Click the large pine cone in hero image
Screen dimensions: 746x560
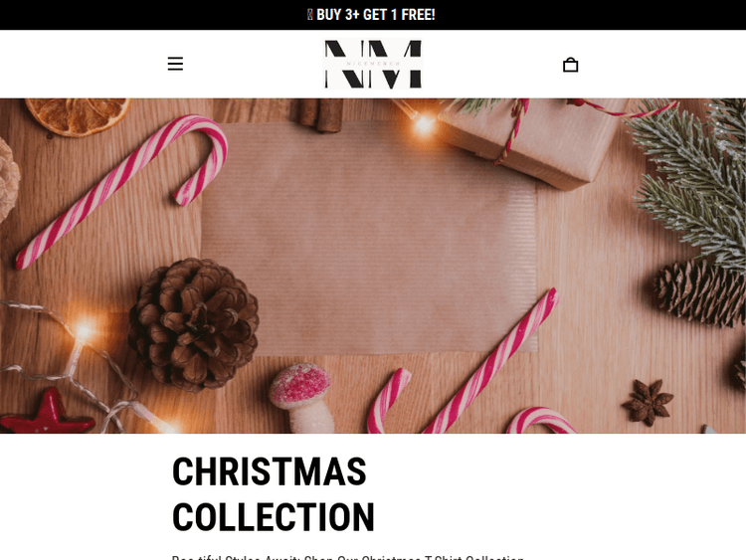pos(194,324)
